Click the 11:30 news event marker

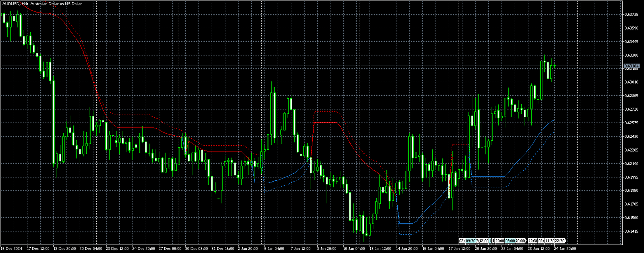tap(549, 241)
